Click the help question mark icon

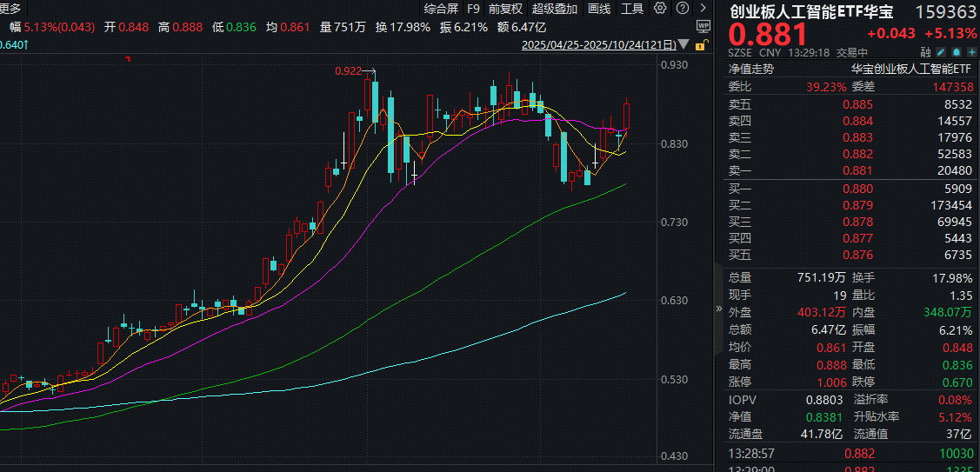coord(680,9)
